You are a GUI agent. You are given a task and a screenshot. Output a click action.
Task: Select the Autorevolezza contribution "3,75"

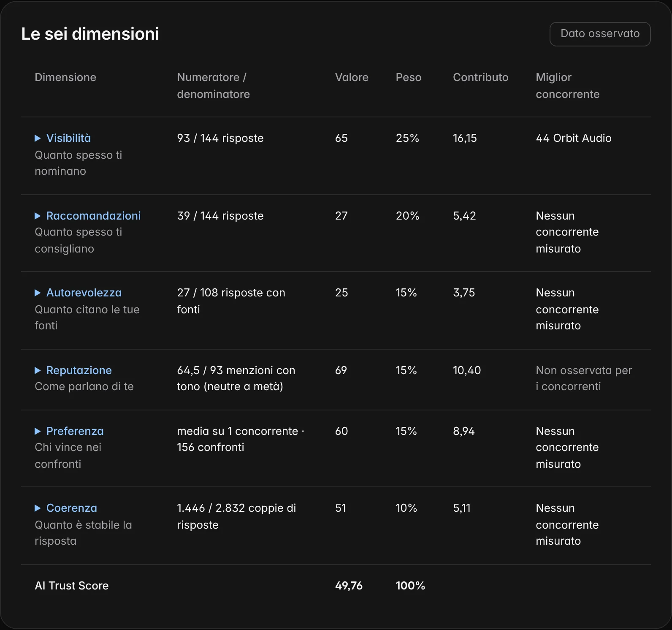(464, 293)
